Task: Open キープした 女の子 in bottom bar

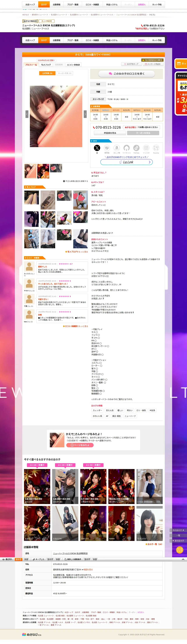Action: click(x=50, y=559)
